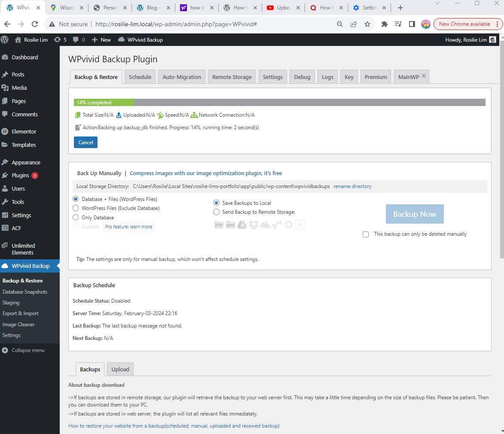The height and width of the screenshot is (434, 504).
Task: Click the WordPress logo in admin bar
Action: (x=5, y=39)
